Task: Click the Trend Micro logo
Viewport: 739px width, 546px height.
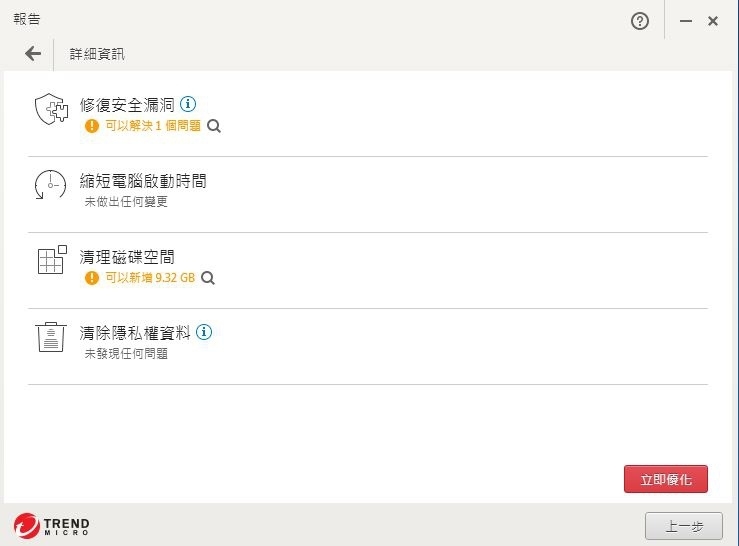Action: [x=52, y=525]
